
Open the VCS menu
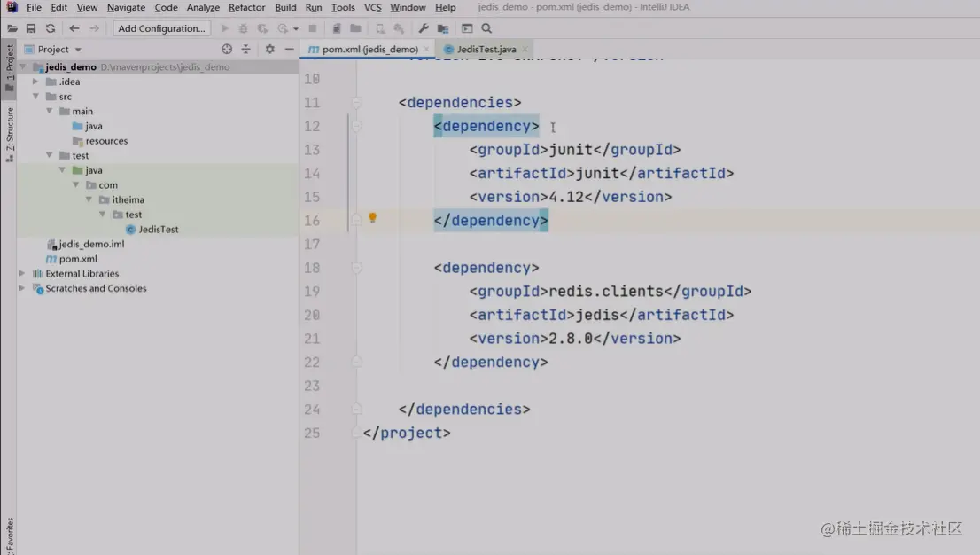tap(372, 7)
